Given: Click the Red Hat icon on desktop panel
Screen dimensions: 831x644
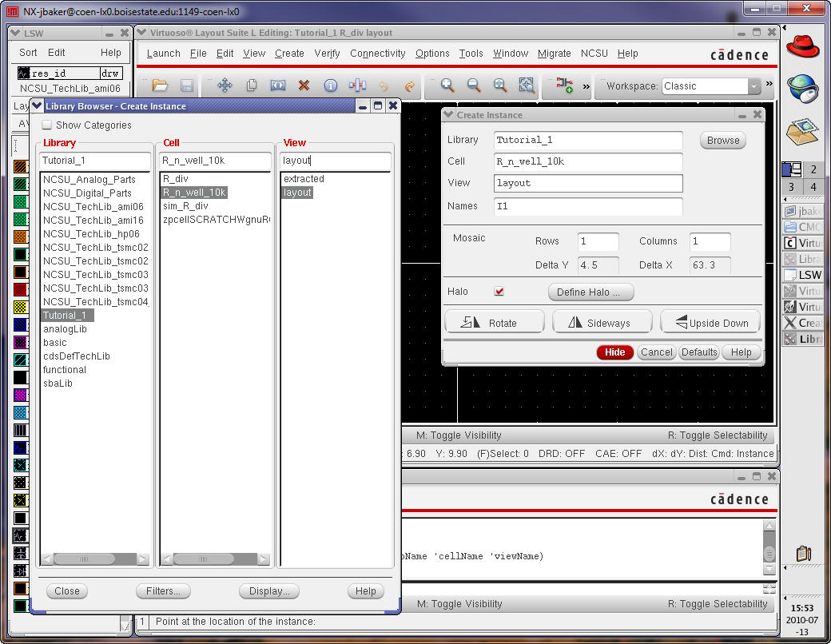Looking at the screenshot, I should 802,46.
